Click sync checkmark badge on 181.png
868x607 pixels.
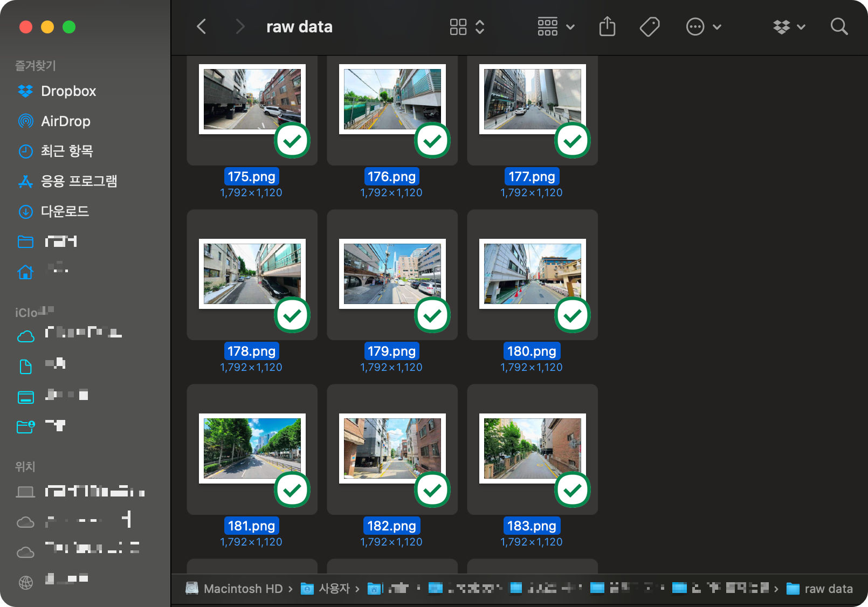pyautogui.click(x=292, y=490)
